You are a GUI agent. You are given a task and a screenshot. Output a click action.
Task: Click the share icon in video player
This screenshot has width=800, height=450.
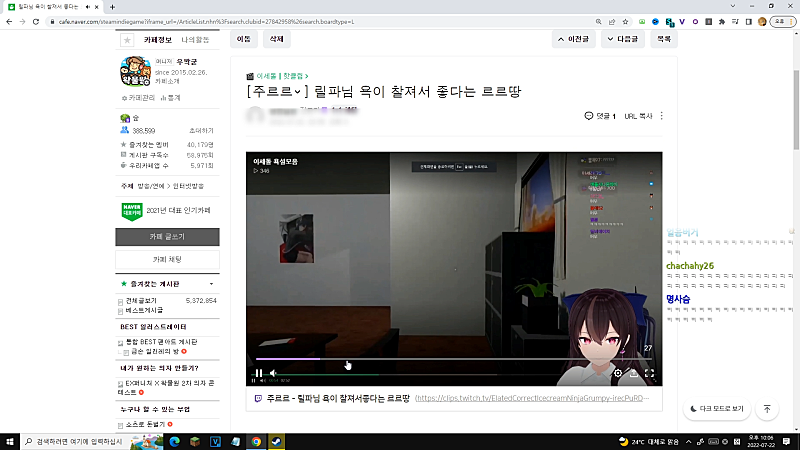click(633, 373)
